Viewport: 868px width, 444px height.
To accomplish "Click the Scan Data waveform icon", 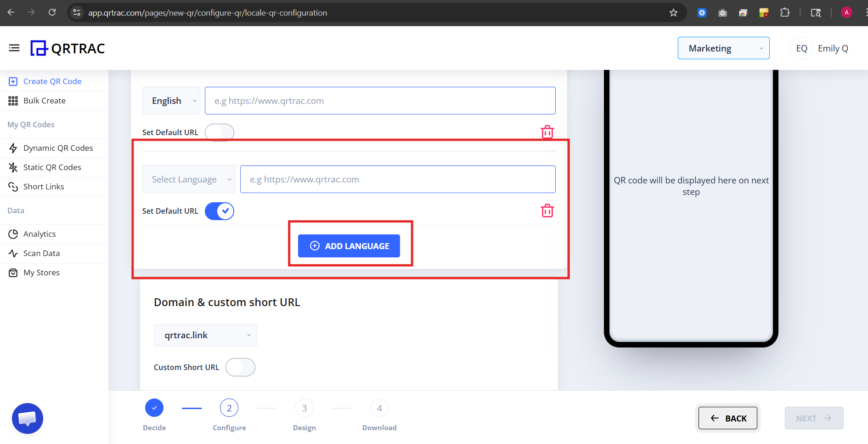I will tap(13, 253).
